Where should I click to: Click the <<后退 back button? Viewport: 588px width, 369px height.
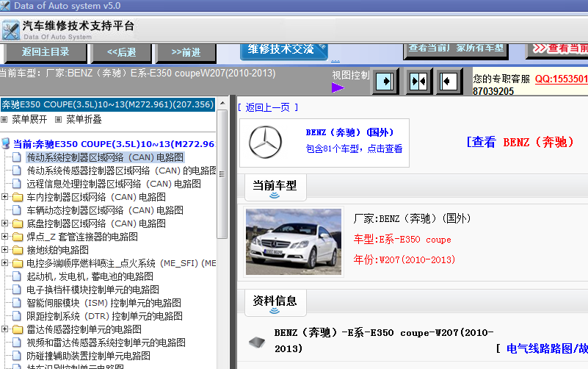click(122, 52)
